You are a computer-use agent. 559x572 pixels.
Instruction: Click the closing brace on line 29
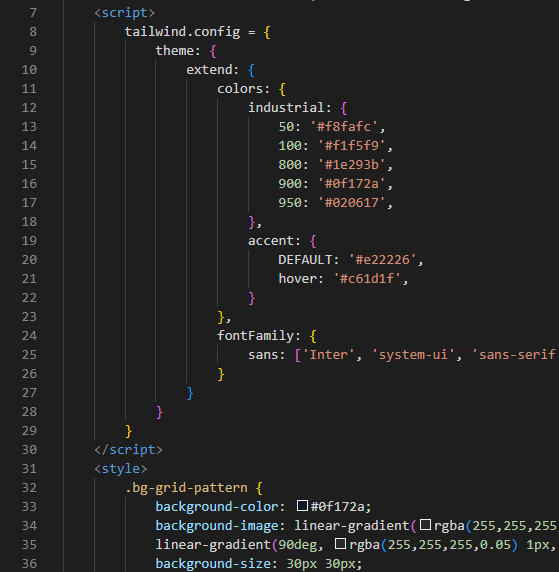(x=128, y=431)
